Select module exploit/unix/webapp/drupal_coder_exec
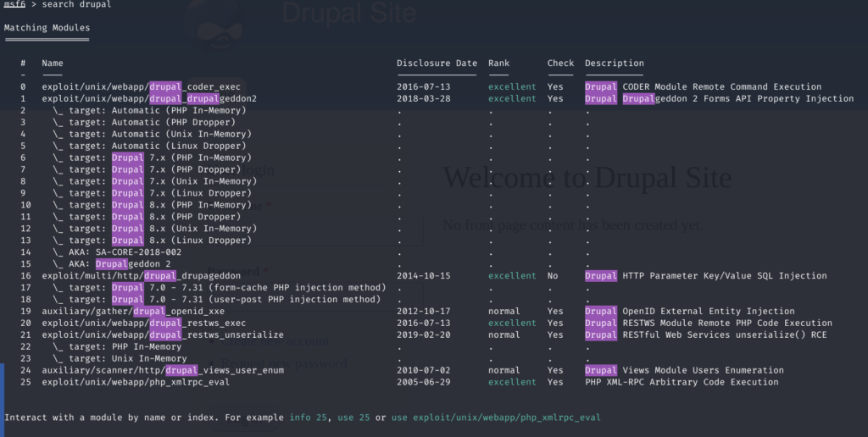The height and width of the screenshot is (437, 868). [x=142, y=87]
